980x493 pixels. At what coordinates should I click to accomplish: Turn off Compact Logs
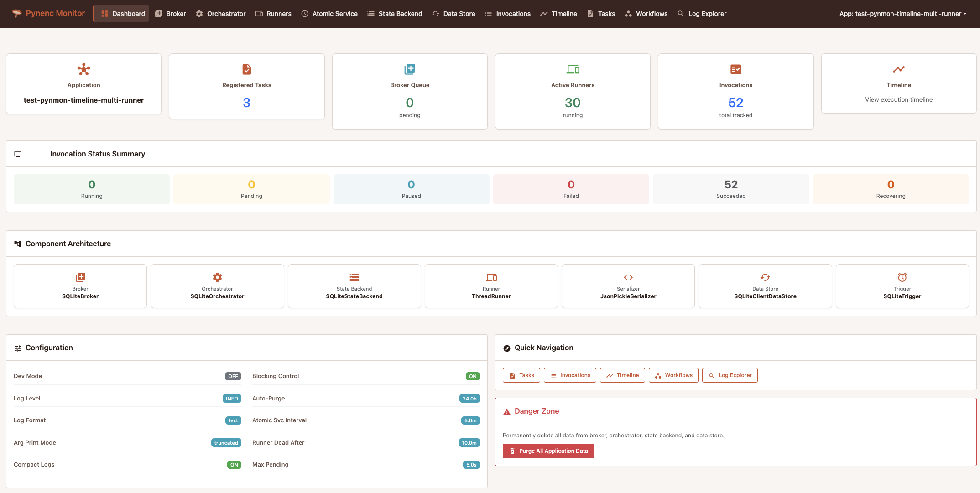234,464
